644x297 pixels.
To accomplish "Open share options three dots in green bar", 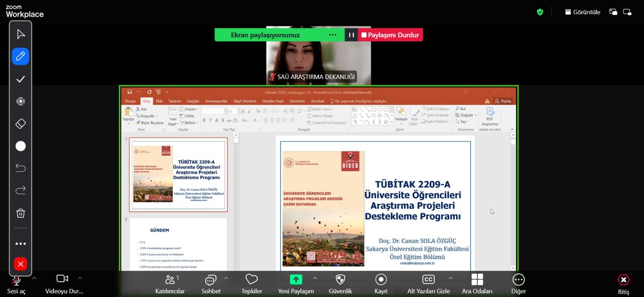I will 333,35.
